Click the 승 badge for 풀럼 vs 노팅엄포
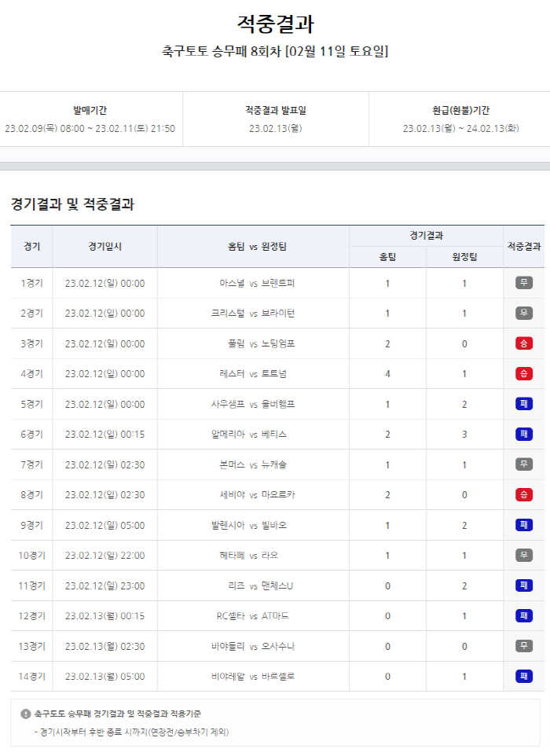The width and height of the screenshot is (550, 756). tap(524, 343)
